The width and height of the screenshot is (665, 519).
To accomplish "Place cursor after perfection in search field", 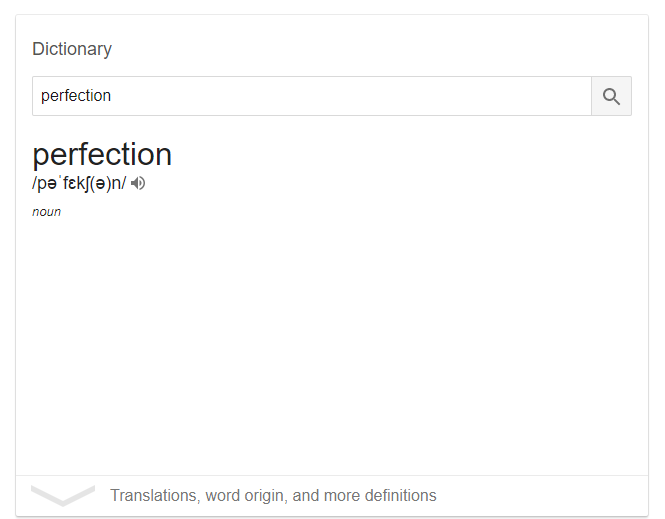I will 112,96.
